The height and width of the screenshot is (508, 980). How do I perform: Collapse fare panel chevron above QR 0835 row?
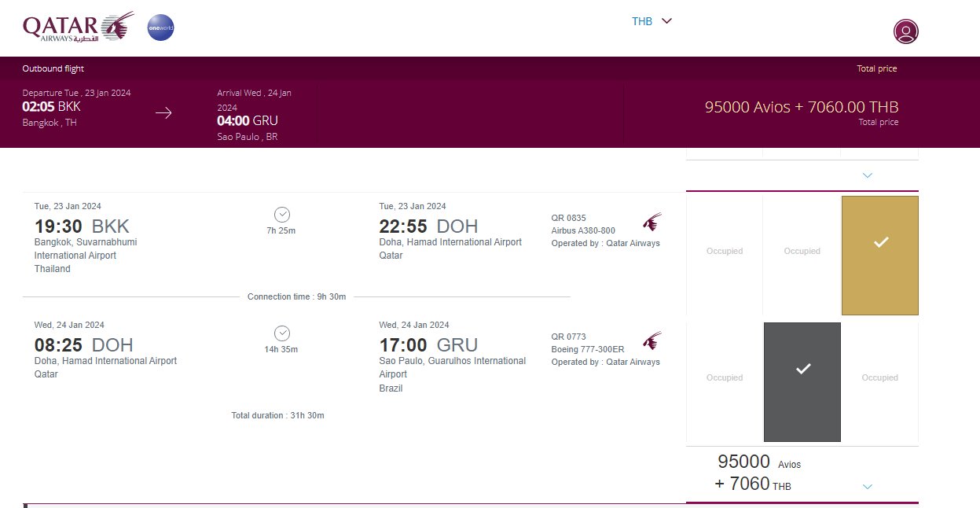click(x=868, y=175)
